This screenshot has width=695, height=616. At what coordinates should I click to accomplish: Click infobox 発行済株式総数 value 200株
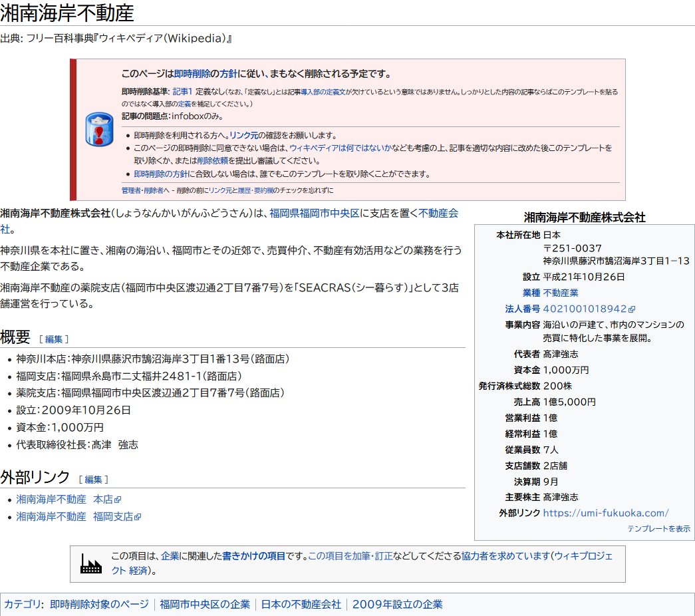pyautogui.click(x=557, y=386)
